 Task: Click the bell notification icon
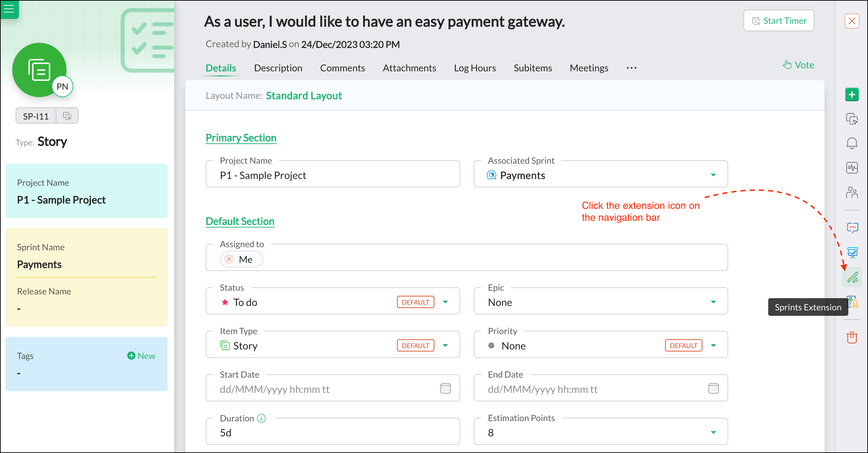[x=852, y=143]
